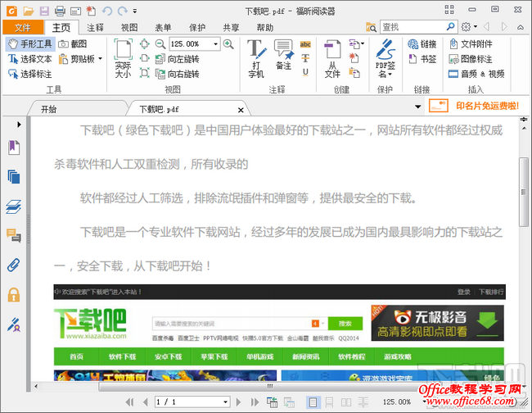The height and width of the screenshot is (413, 532).
Task: Open the document tab list dropdown
Action: [418, 107]
